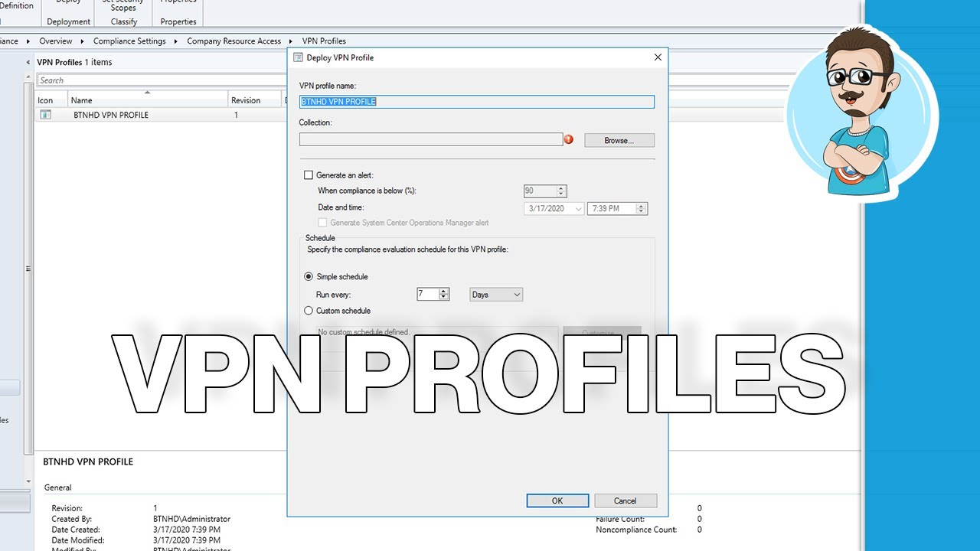Image resolution: width=980 pixels, height=551 pixels.
Task: Select the BTNHD VPN PROFILE list row
Action: 161,115
